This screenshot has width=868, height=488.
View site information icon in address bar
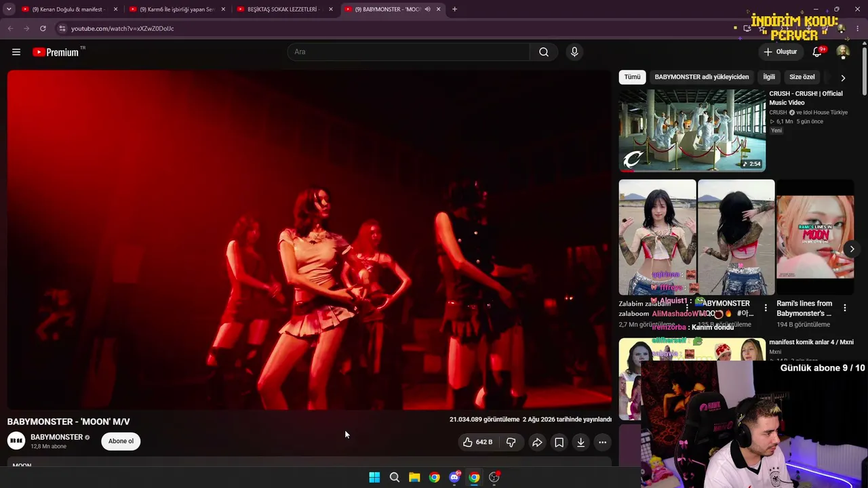(62, 28)
